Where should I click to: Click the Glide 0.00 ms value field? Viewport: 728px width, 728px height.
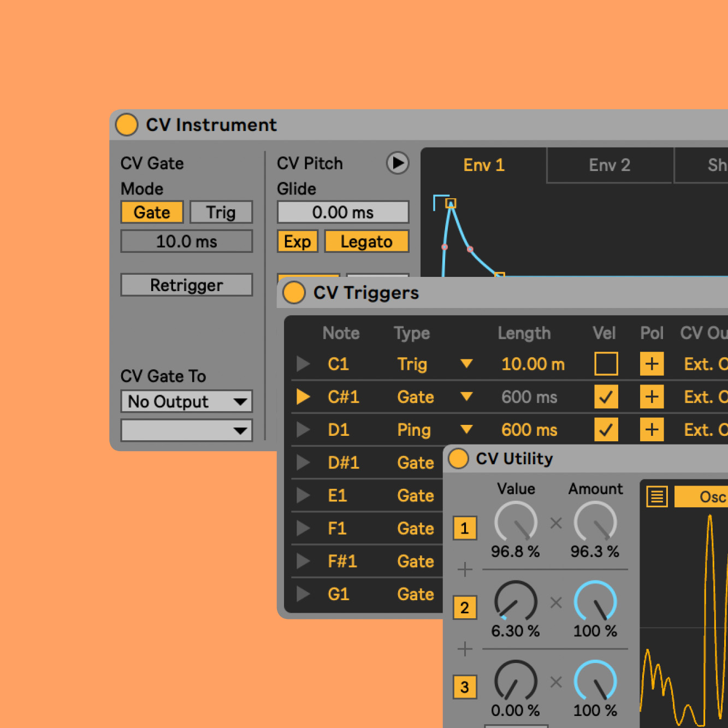343,212
